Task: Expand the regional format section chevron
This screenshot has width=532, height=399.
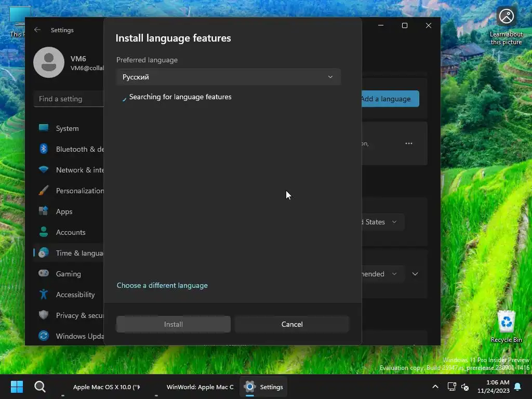Action: (415, 274)
